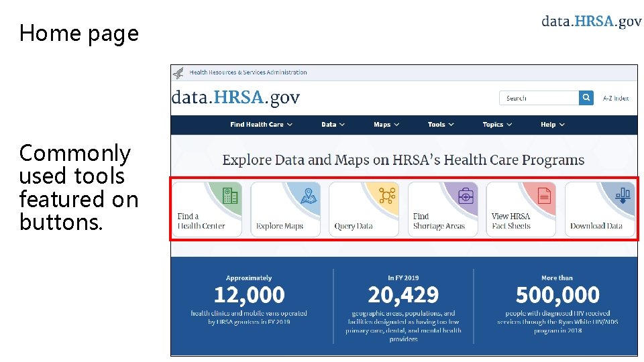The height and width of the screenshot is (362, 644).
Task: Click the Explore Maps pin icon
Action: pyautogui.click(x=309, y=196)
